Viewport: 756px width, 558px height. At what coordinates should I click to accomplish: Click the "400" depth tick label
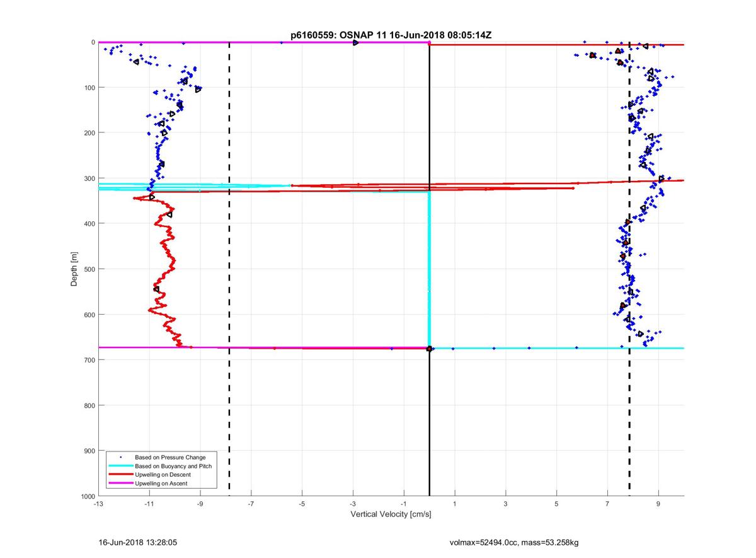(x=89, y=224)
